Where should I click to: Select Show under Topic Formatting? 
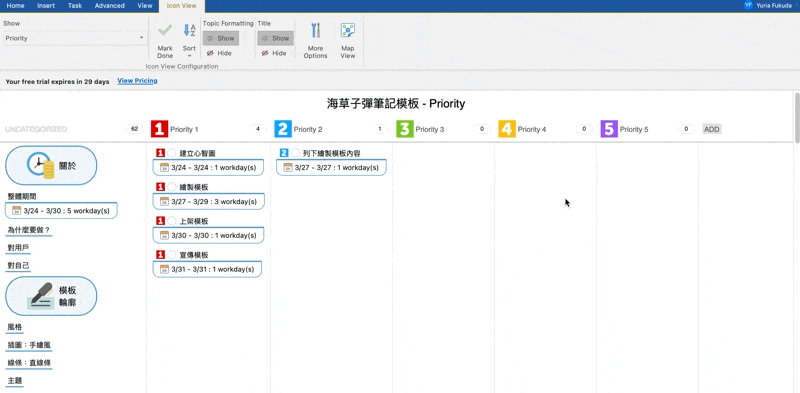[221, 38]
